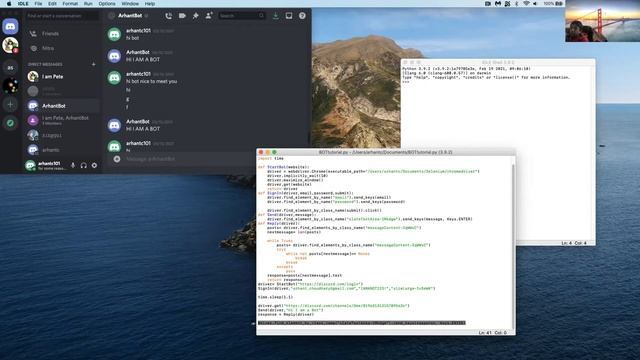Show pinned messages in Discord chat
640x360 pixels.
click(196, 16)
